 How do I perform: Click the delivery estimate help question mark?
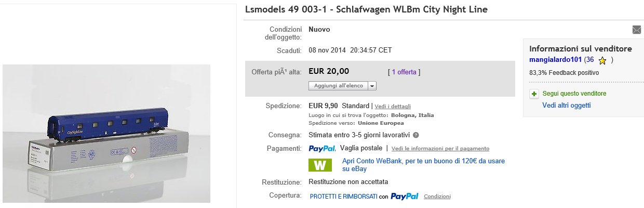tap(416, 135)
